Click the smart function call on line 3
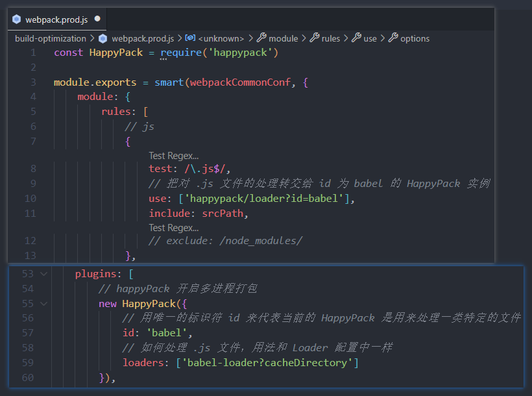This screenshot has height=396, width=532. [x=169, y=82]
